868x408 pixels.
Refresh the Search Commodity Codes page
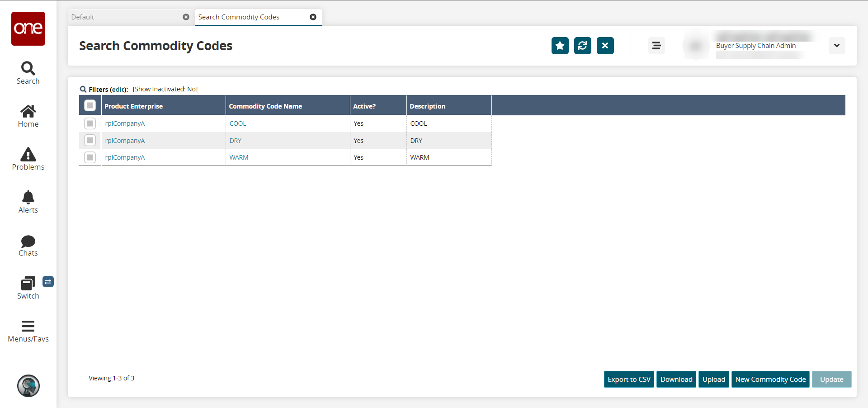coord(582,46)
